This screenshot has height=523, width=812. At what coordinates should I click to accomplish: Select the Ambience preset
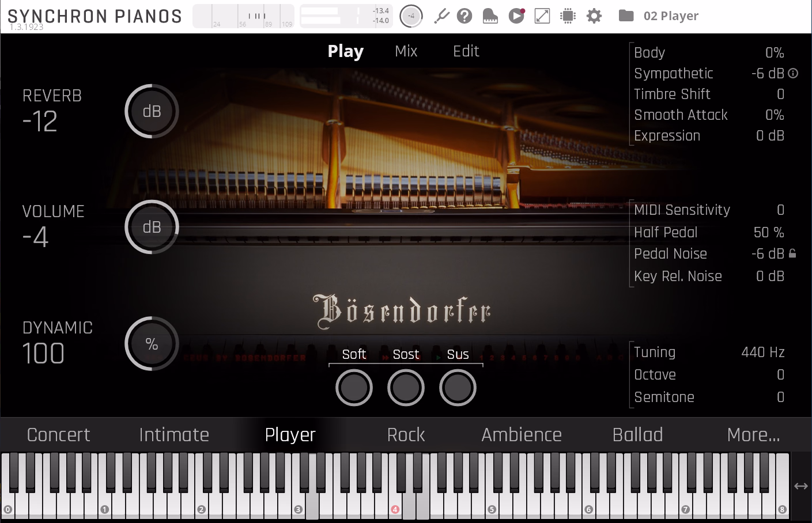pyautogui.click(x=522, y=434)
